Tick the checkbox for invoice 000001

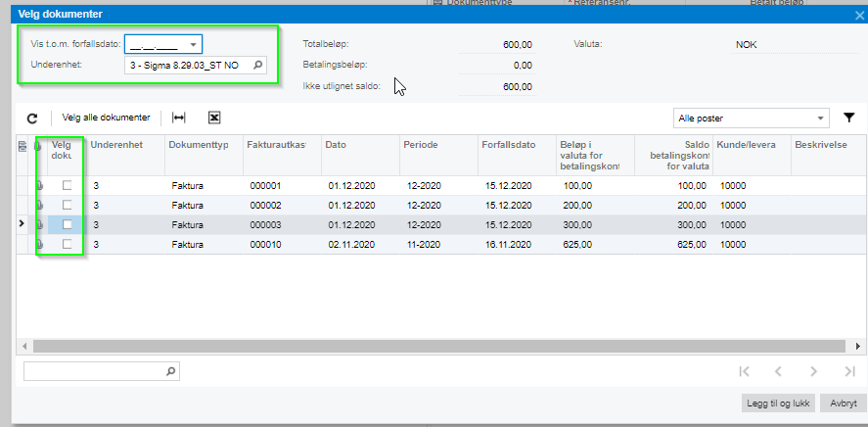point(67,185)
